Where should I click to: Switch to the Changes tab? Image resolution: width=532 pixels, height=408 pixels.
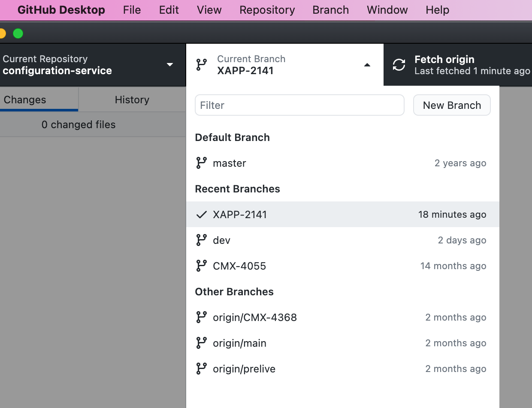[39, 99]
